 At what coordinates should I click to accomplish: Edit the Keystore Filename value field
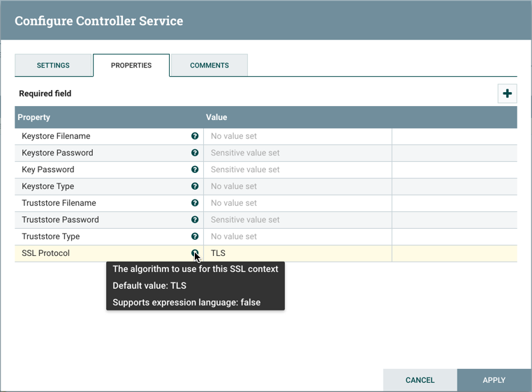tap(297, 136)
